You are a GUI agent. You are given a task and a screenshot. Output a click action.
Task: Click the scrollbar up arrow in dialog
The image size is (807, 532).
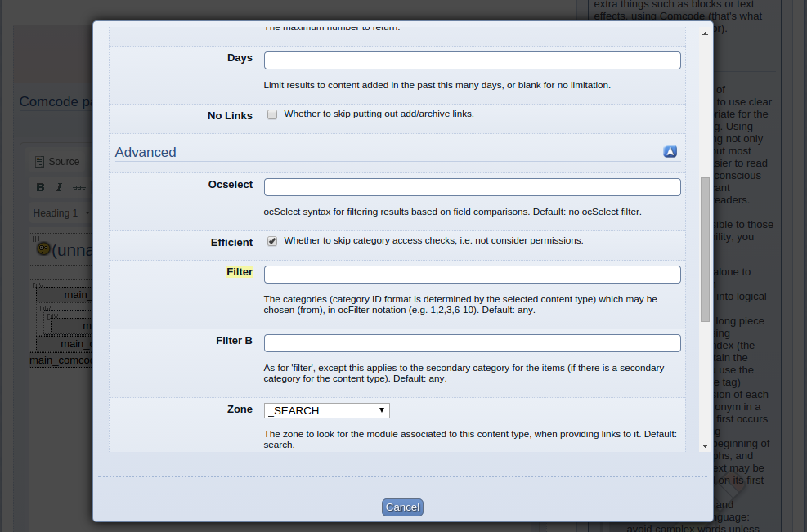tap(705, 34)
